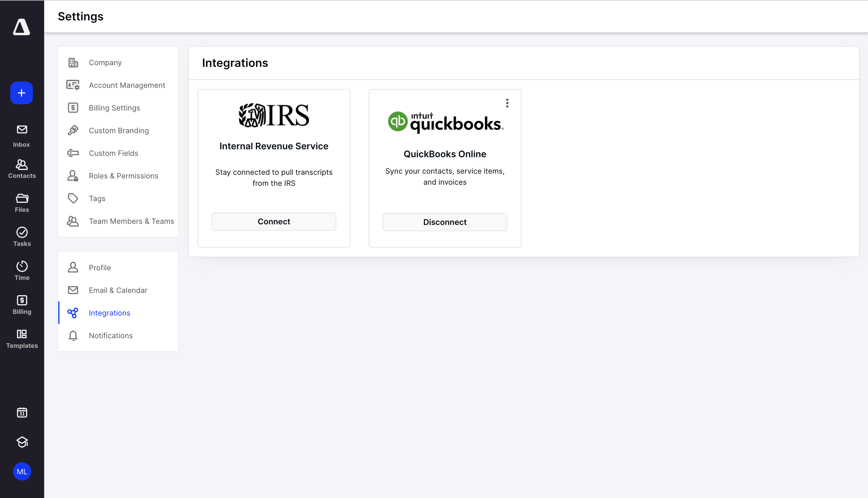This screenshot has height=498, width=868.
Task: Click the Integrations panel heading
Action: coord(235,63)
